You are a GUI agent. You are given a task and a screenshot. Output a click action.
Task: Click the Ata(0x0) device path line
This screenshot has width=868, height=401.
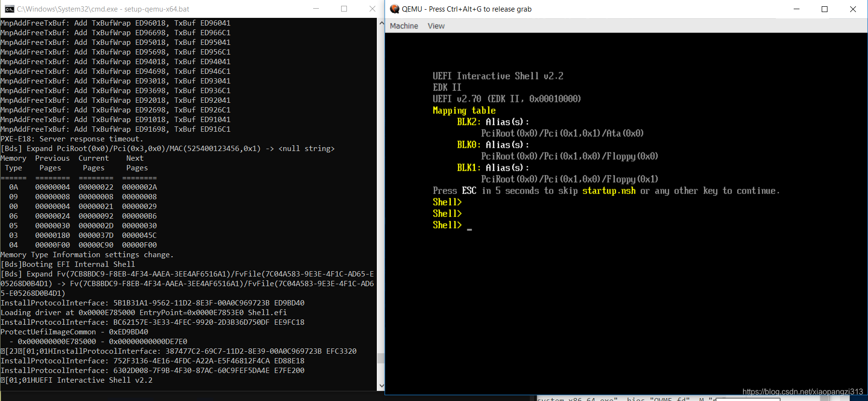coord(562,133)
